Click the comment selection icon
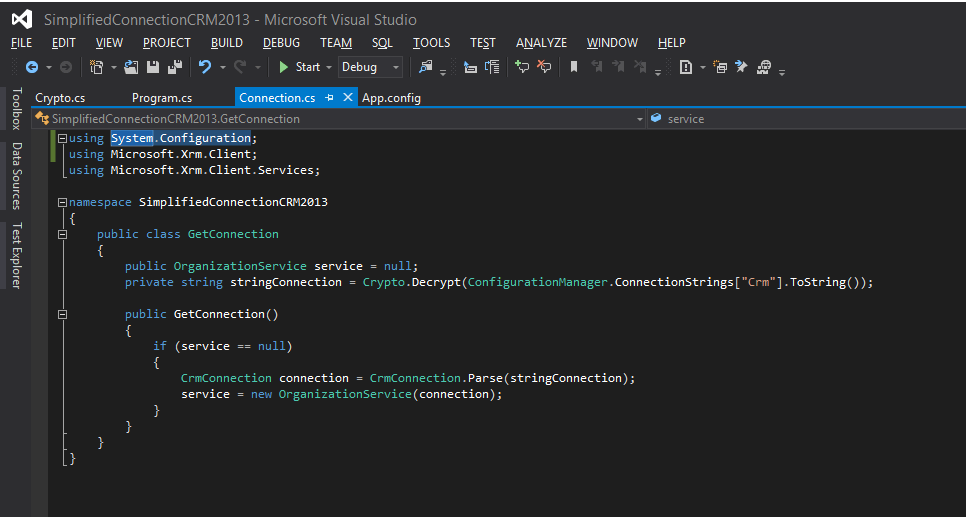 point(521,67)
